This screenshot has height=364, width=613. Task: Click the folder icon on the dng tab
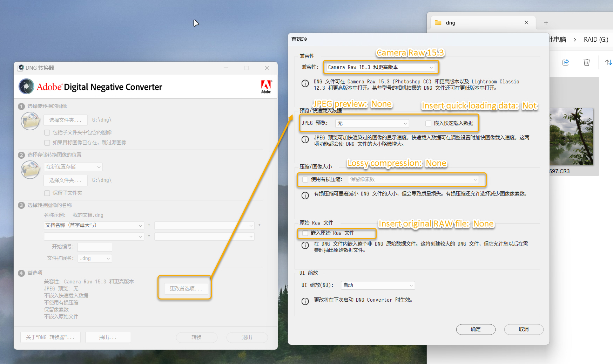point(438,22)
